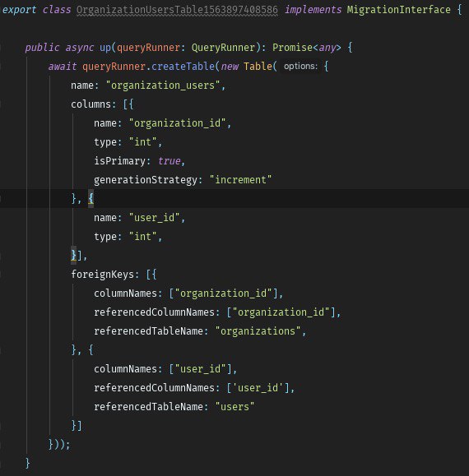Click the createTable method call
Image resolution: width=469 pixels, height=476 pixels.
(x=183, y=67)
